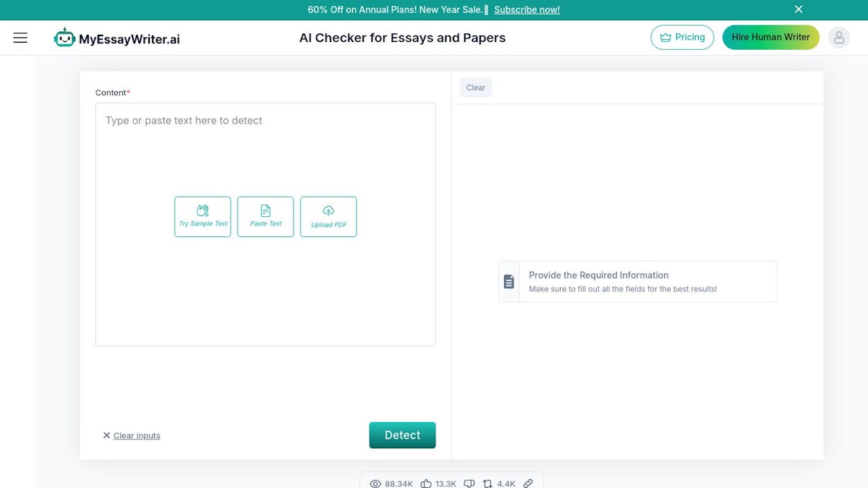Choose the Paste Text option
868x488 pixels.
pyautogui.click(x=265, y=216)
